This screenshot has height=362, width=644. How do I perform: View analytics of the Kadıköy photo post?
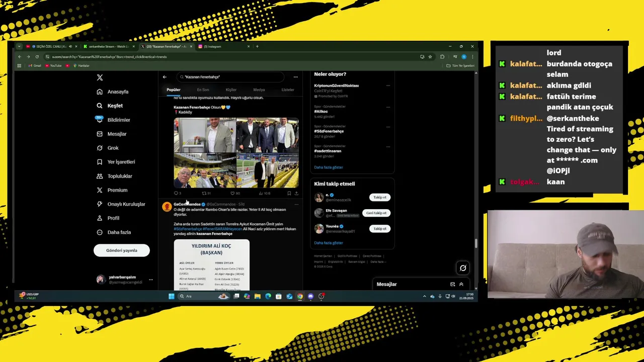[x=265, y=193]
